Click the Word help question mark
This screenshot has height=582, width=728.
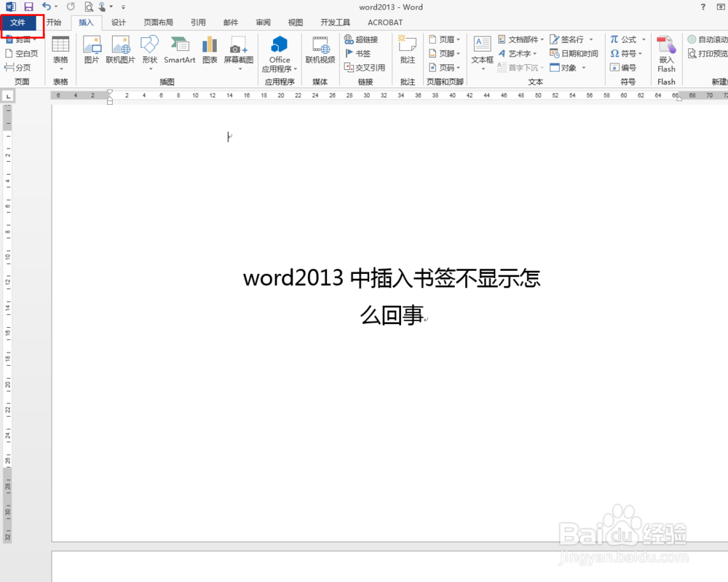click(x=703, y=7)
